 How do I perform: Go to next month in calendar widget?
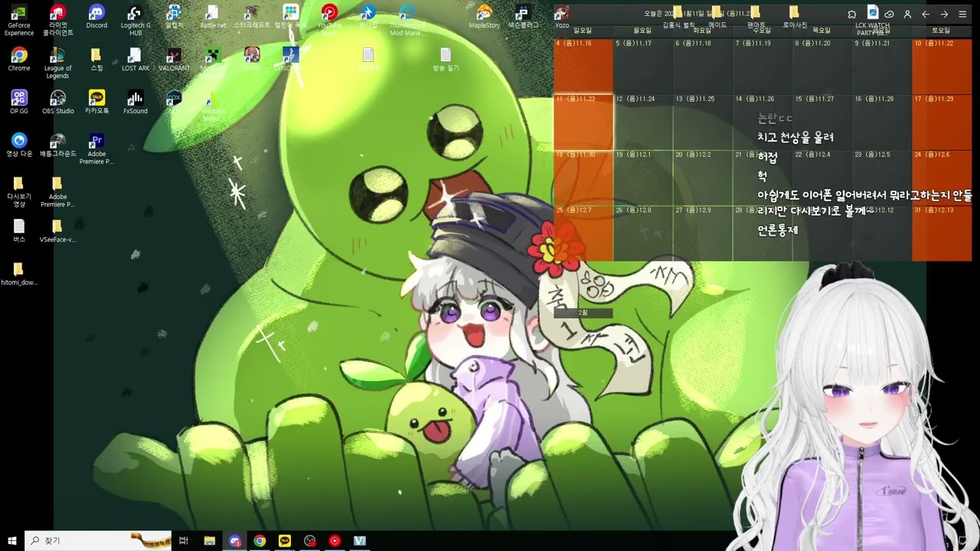[x=944, y=14]
